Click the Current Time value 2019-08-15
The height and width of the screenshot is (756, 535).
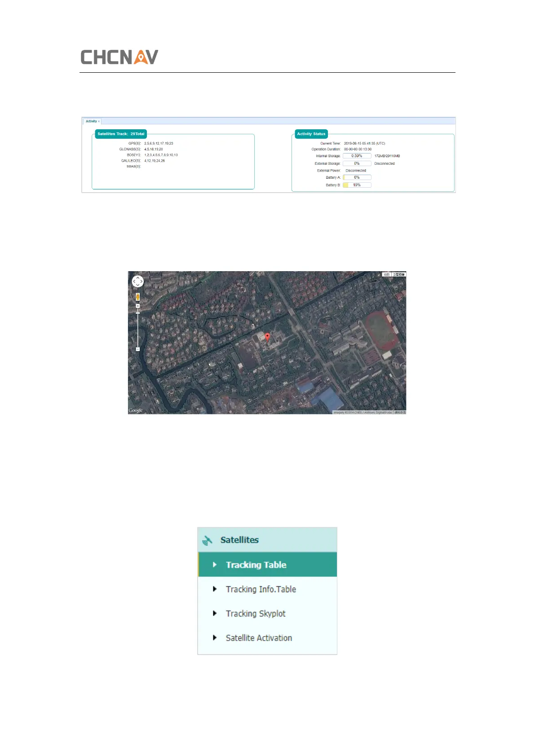point(364,144)
